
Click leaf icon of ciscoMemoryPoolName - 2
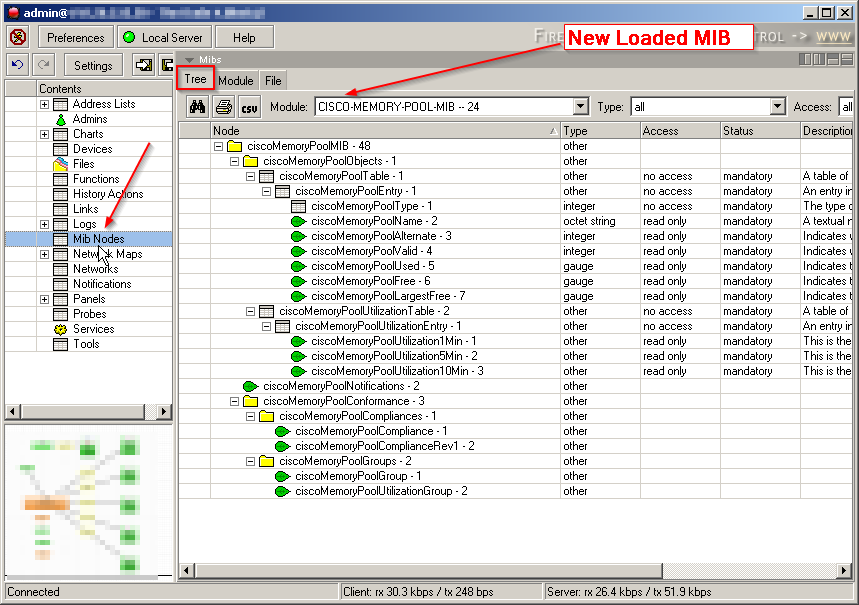tap(298, 221)
